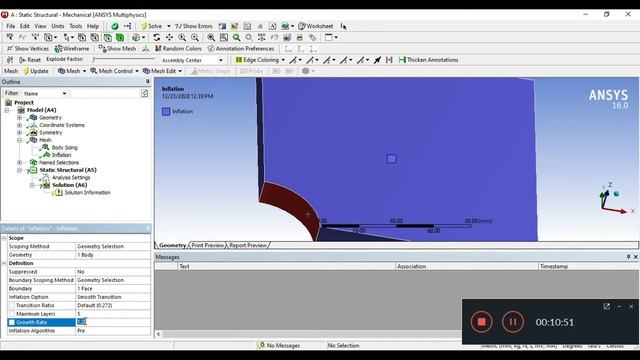Open the File menu
This screenshot has height=360, width=640.
[11, 26]
